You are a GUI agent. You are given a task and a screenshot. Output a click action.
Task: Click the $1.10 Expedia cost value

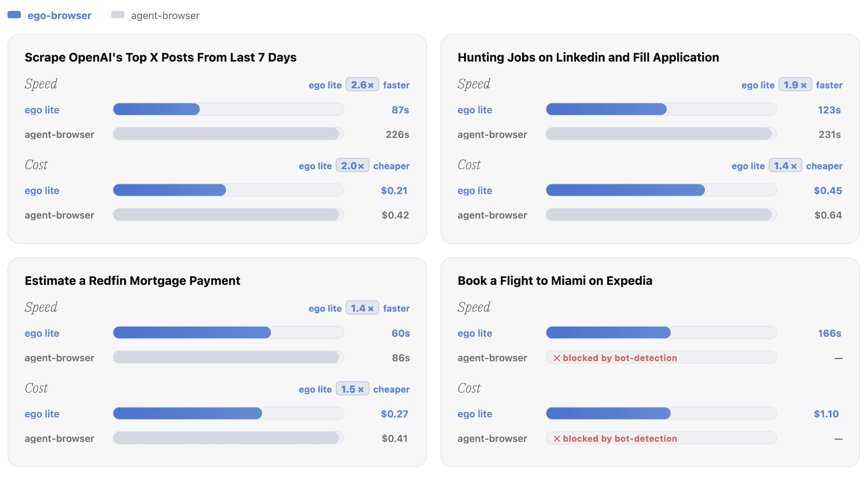[826, 414]
